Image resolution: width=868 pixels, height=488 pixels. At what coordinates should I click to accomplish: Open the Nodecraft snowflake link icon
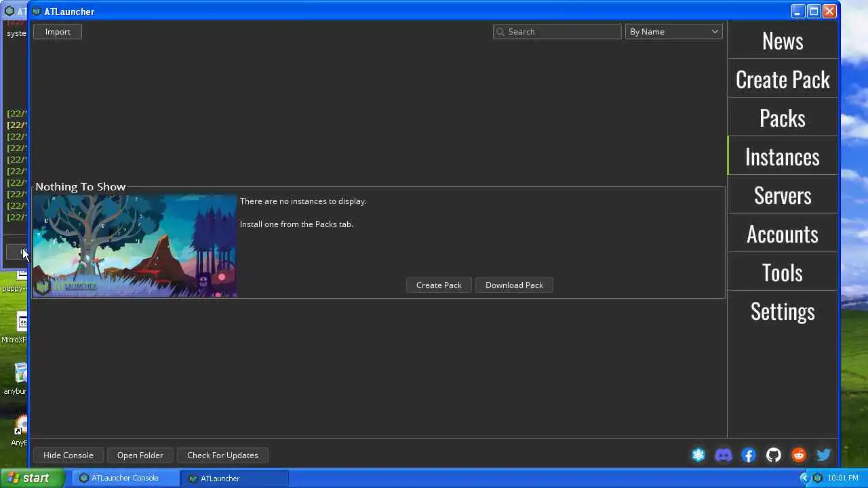coord(698,455)
